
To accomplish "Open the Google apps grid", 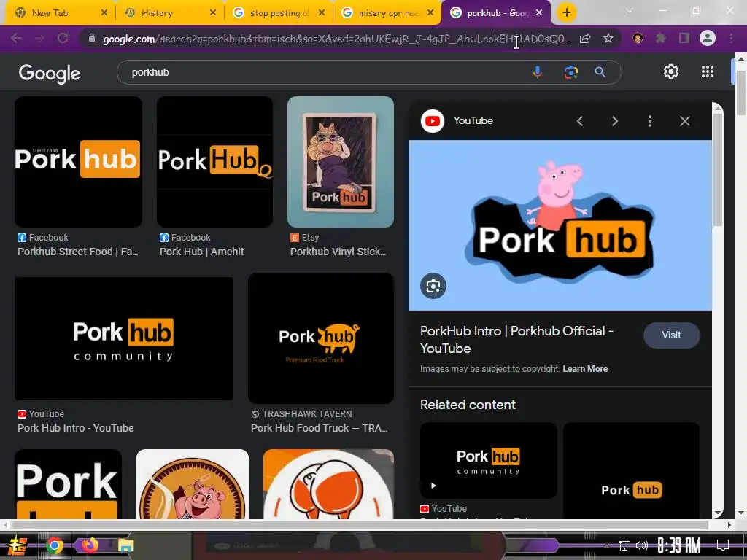I will (708, 72).
